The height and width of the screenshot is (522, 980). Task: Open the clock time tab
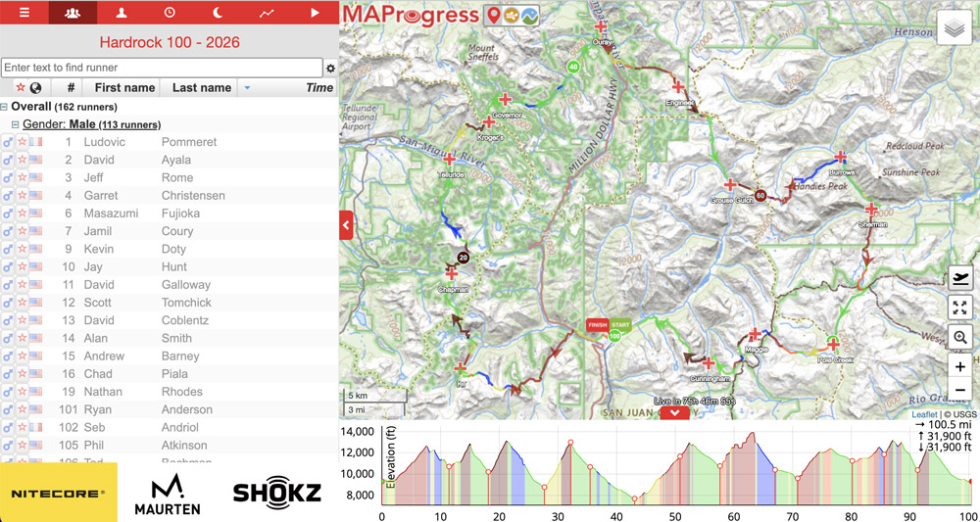(170, 13)
